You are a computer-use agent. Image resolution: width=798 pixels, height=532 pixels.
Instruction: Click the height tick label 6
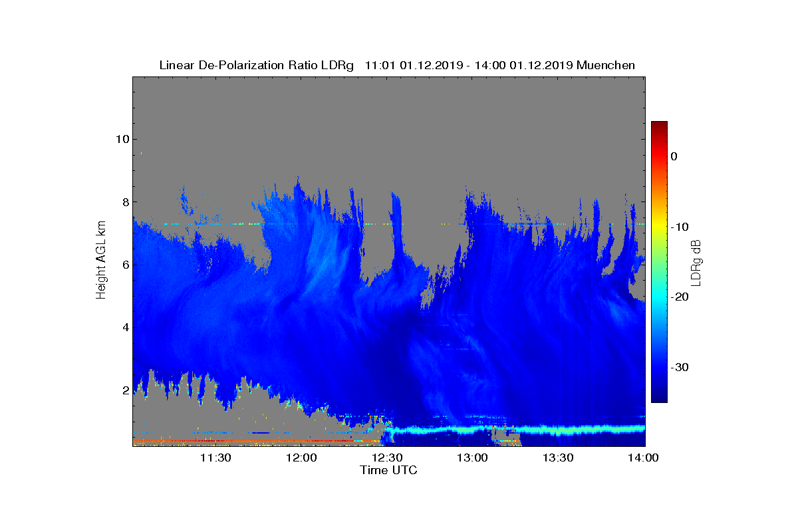point(124,265)
